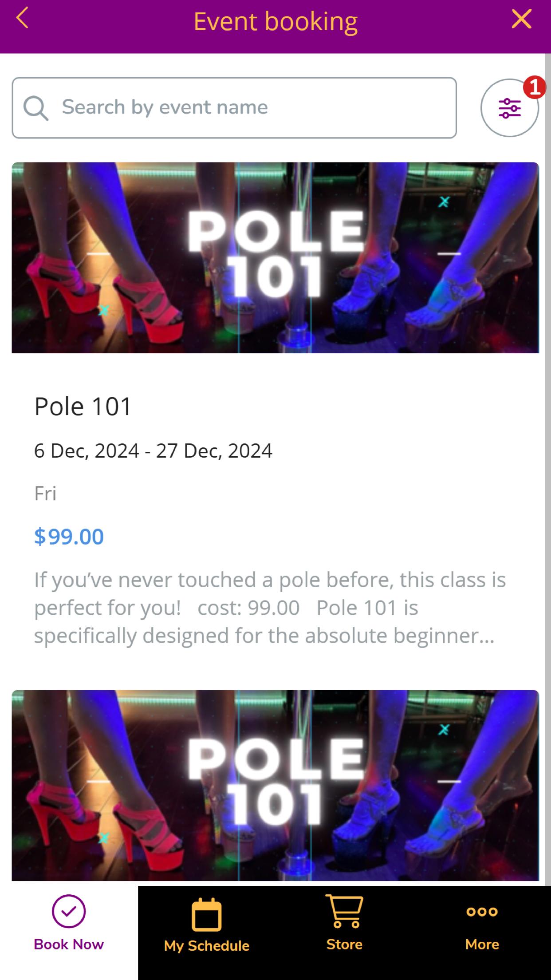Tap the red filter count badge
The width and height of the screenshot is (551, 980).
tap(534, 87)
